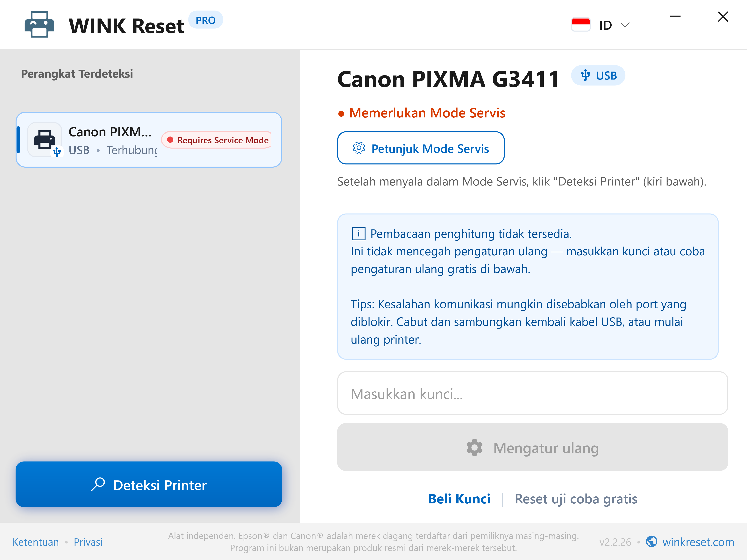The height and width of the screenshot is (560, 747).
Task: Click the Canon PIXMA G3411 heading
Action: tap(448, 79)
